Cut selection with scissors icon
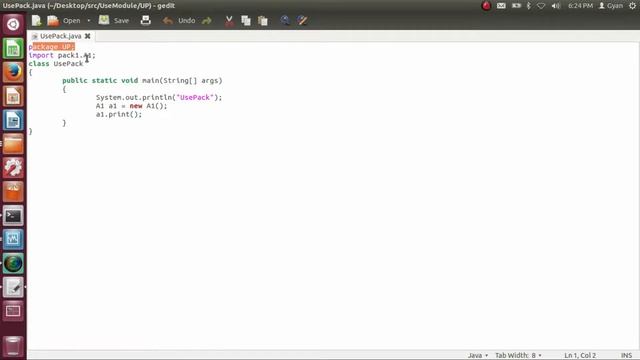This screenshot has width=640, height=360. pos(229,20)
